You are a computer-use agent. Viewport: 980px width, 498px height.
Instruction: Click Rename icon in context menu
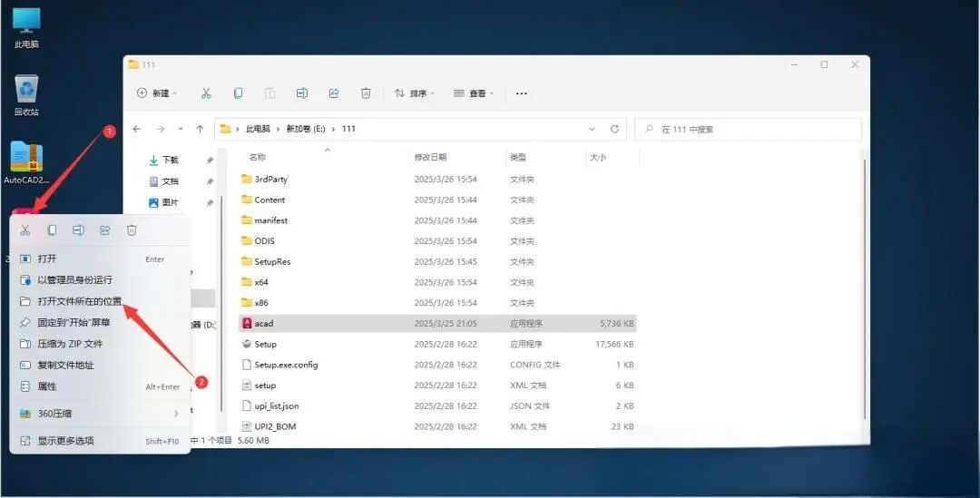pyautogui.click(x=78, y=229)
